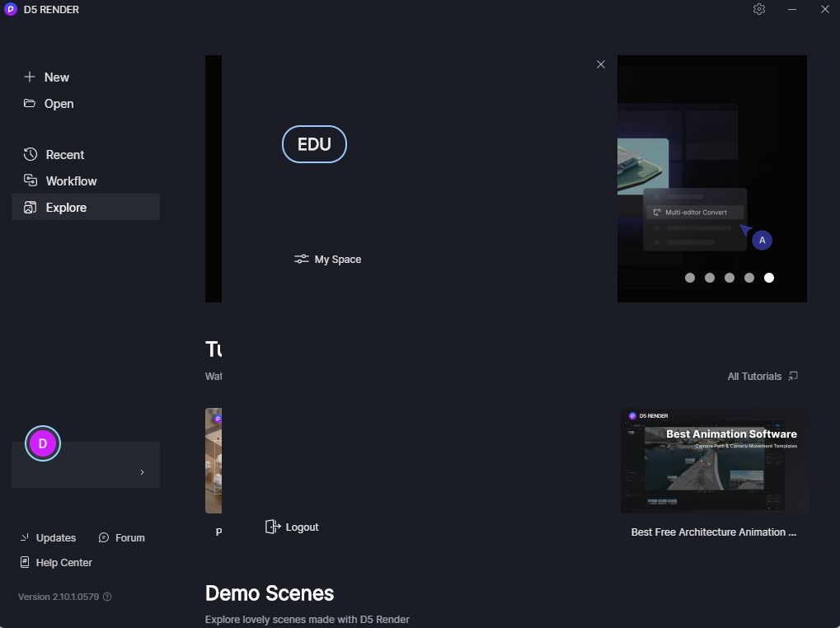Click the EDU badge

pyautogui.click(x=314, y=144)
